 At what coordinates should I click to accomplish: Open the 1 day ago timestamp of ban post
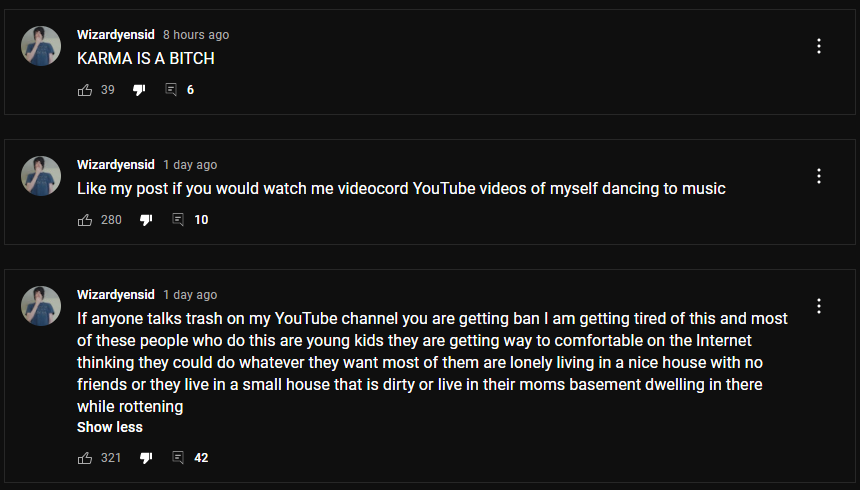[x=190, y=295]
